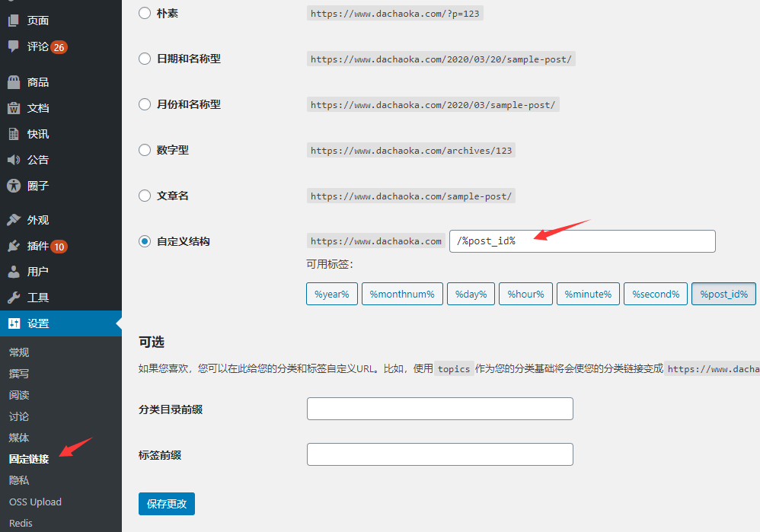This screenshot has width=760, height=532.
Task: Open Redis submenu item
Action: tap(21, 524)
